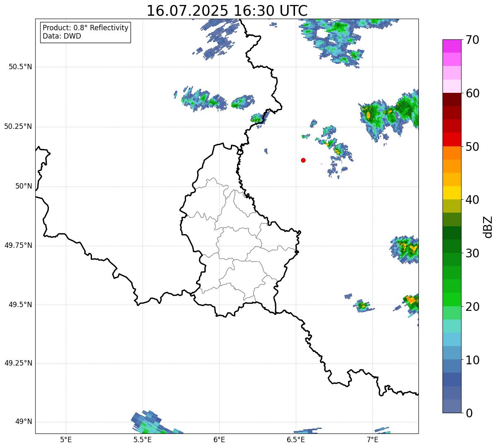Pick the yellow colorbar segment at 40
The image size is (498, 448).
[x=452, y=193]
